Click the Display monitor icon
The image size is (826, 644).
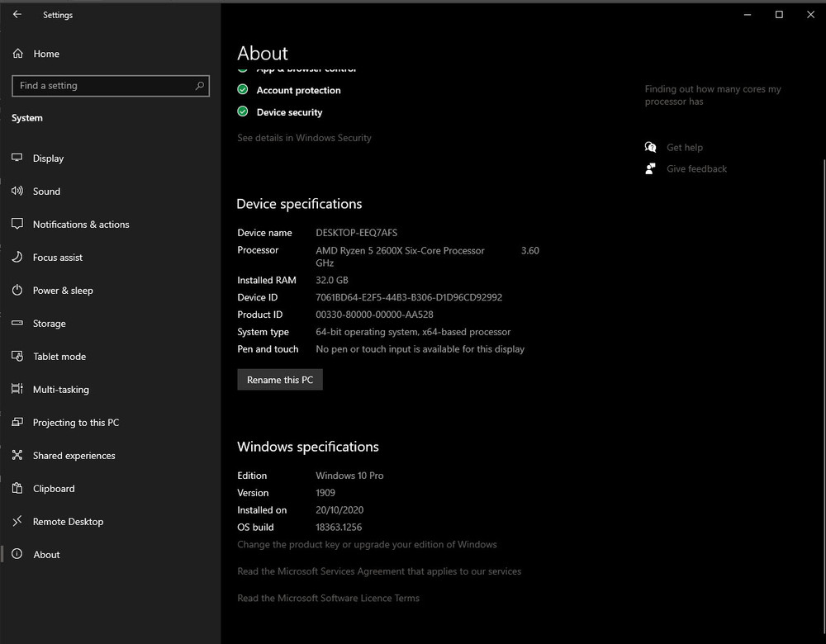17,158
